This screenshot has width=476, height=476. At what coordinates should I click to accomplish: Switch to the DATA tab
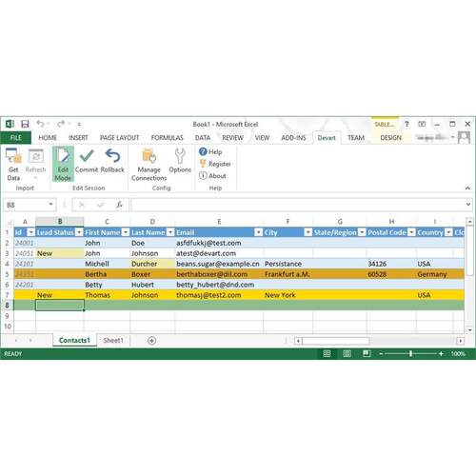click(x=203, y=138)
